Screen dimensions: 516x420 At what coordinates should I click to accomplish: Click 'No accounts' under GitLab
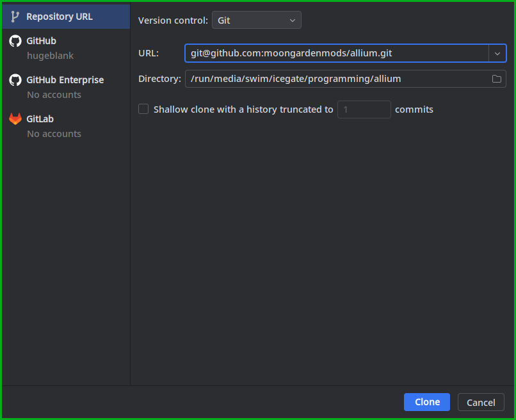54,133
